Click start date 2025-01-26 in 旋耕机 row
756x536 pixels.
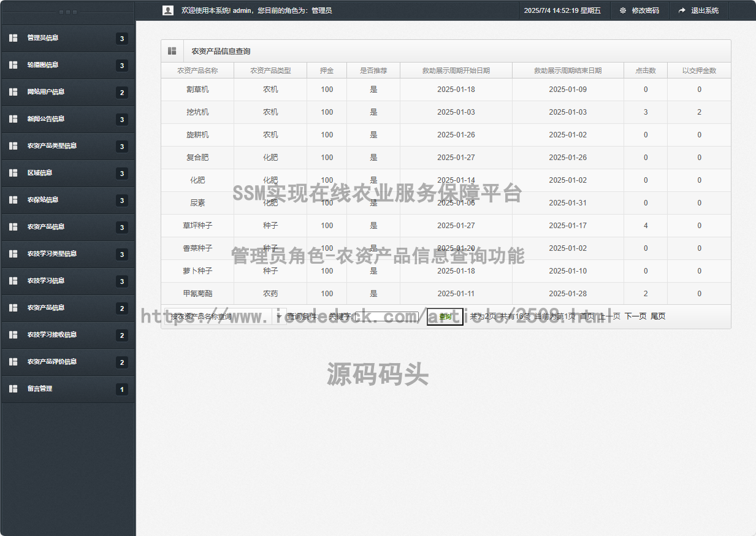pos(456,135)
